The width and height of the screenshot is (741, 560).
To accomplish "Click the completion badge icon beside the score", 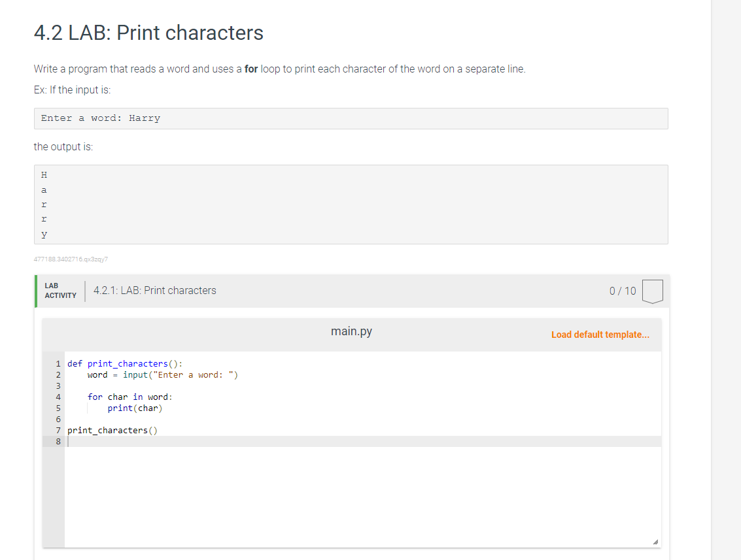I will (653, 291).
